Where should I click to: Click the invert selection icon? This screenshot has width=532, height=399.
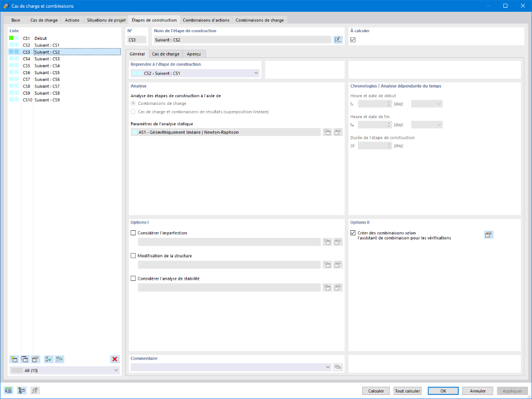pos(59,359)
